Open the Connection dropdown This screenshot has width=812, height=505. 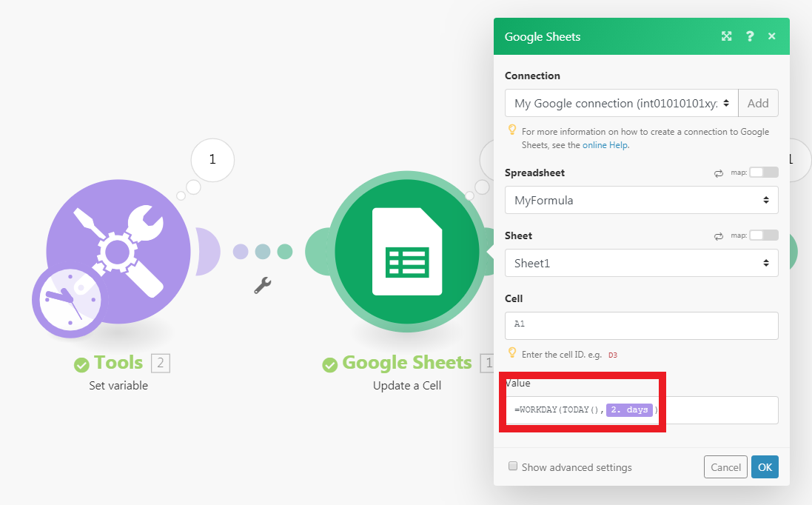(622, 103)
